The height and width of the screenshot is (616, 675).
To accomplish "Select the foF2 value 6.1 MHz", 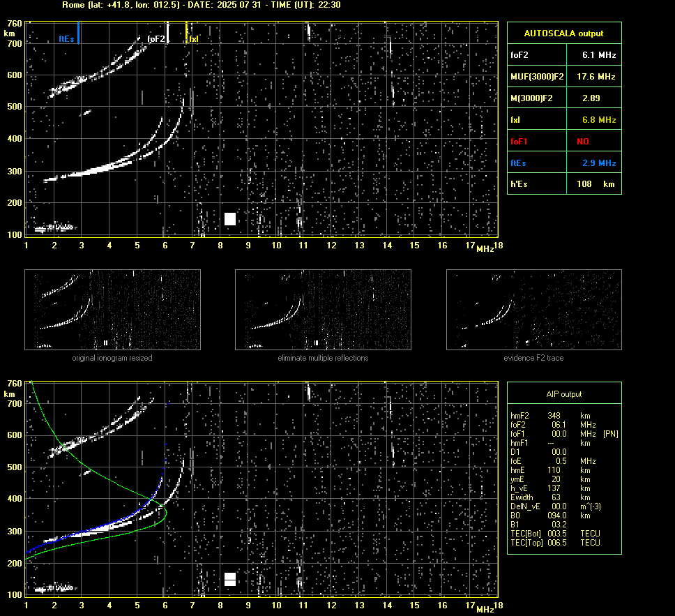I will coord(599,54).
